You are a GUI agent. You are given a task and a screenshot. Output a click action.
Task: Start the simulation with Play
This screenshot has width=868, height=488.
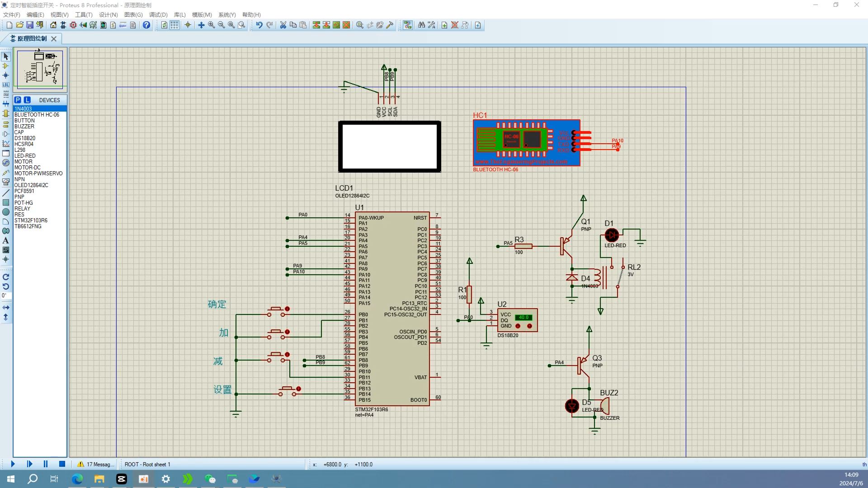click(13, 464)
